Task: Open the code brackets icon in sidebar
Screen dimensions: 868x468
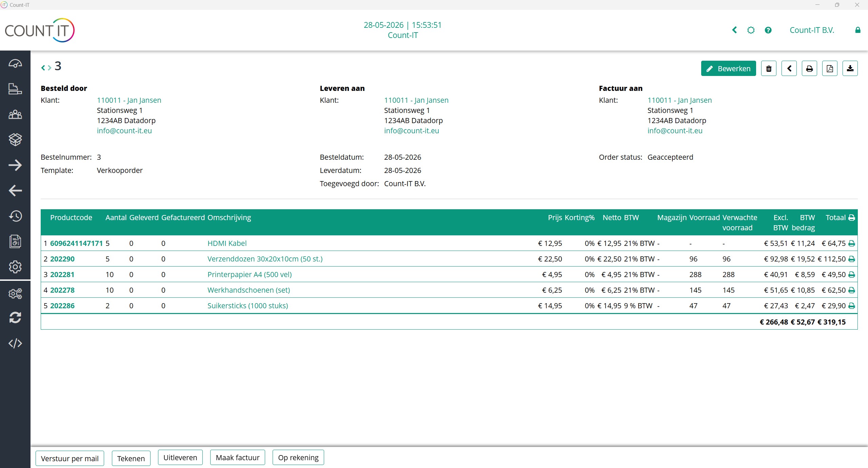Action: (x=15, y=343)
